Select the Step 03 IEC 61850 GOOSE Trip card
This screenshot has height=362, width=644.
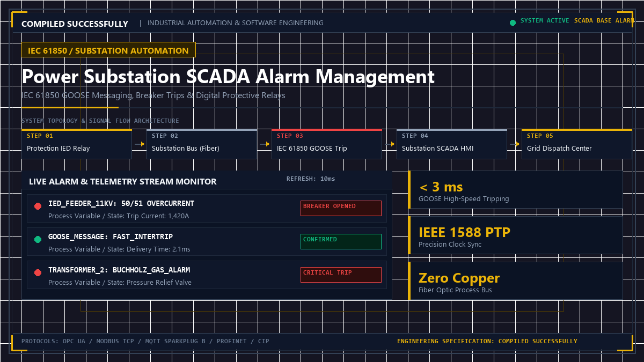point(327,144)
